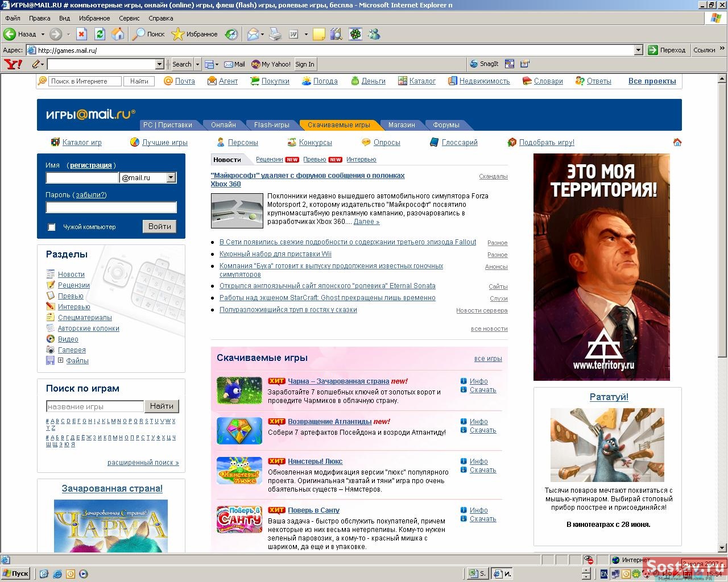The width and height of the screenshot is (728, 582).
Task: Switch to the Форумы tab
Action: click(446, 125)
